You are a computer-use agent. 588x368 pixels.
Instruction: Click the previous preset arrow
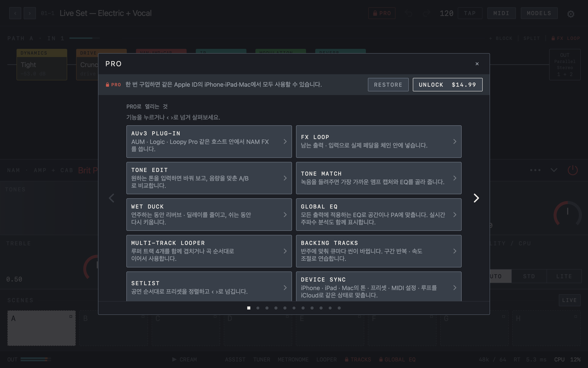pyautogui.click(x=15, y=13)
